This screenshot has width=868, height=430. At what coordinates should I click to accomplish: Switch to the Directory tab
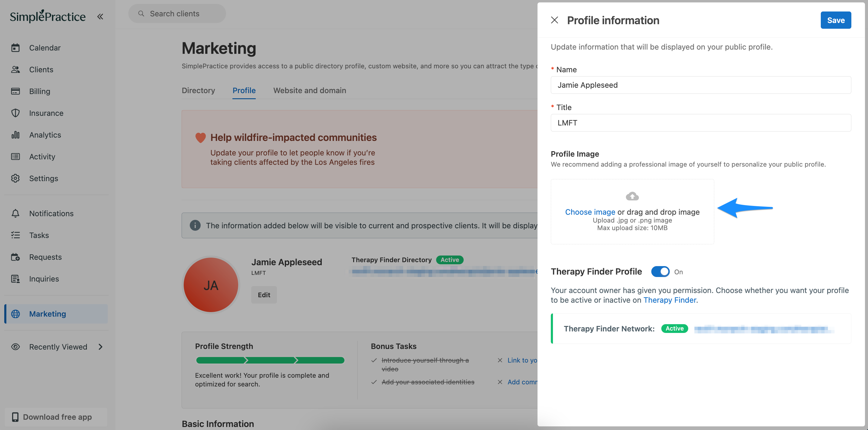click(198, 90)
